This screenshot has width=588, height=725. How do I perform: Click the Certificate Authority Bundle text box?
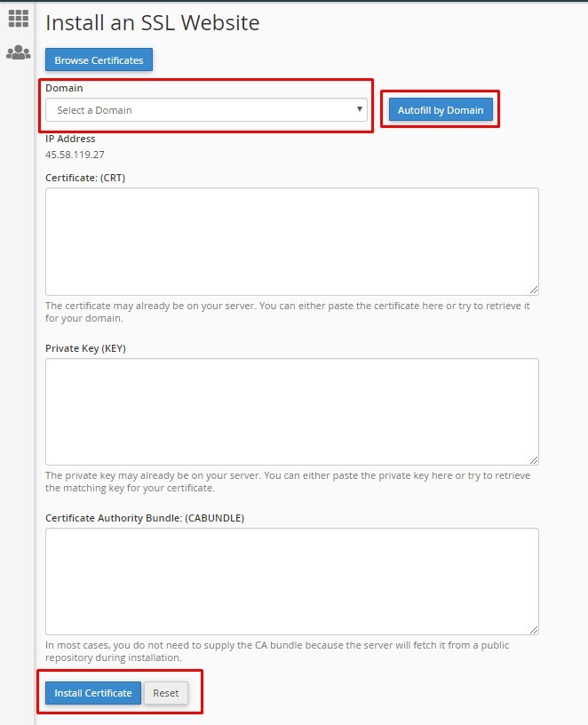tap(291, 580)
